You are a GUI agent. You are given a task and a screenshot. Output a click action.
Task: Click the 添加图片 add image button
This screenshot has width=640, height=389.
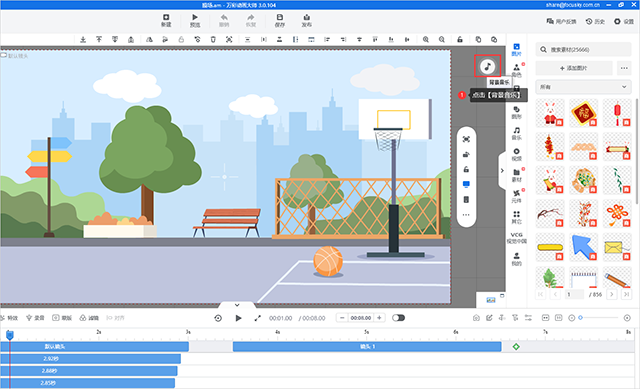tap(574, 68)
